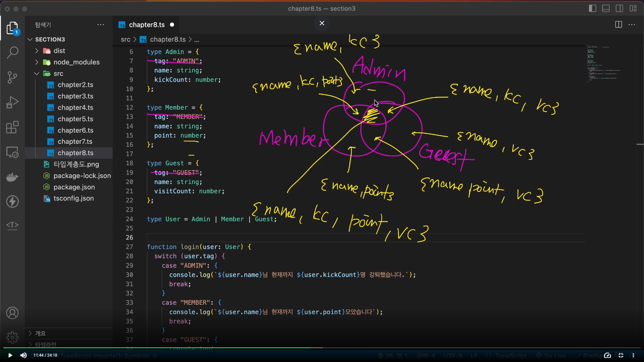The height and width of the screenshot is (362, 644).
Task: Close the video overlay with X button
Action: [x=322, y=23]
